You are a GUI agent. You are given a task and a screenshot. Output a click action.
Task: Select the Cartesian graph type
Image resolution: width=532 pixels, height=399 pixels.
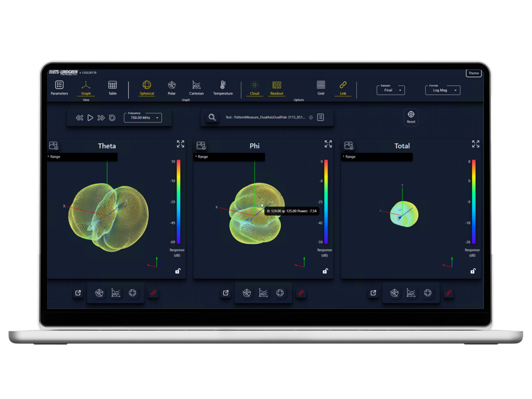[196, 88]
